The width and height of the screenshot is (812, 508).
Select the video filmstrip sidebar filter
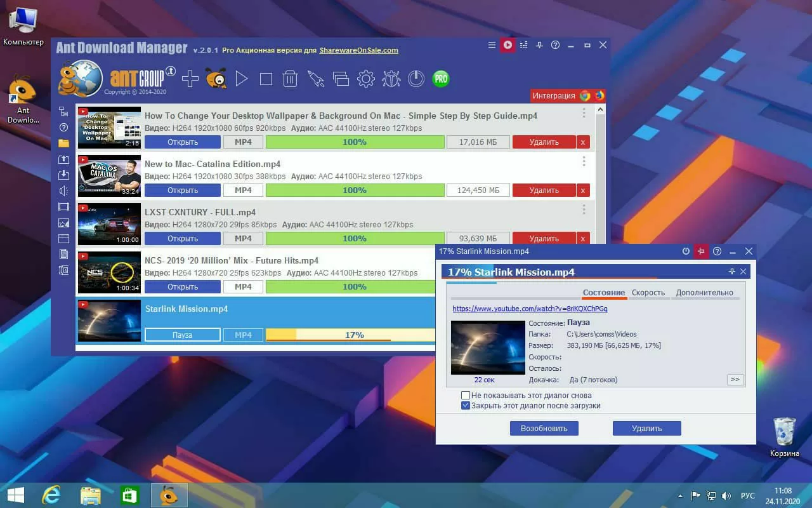point(63,207)
